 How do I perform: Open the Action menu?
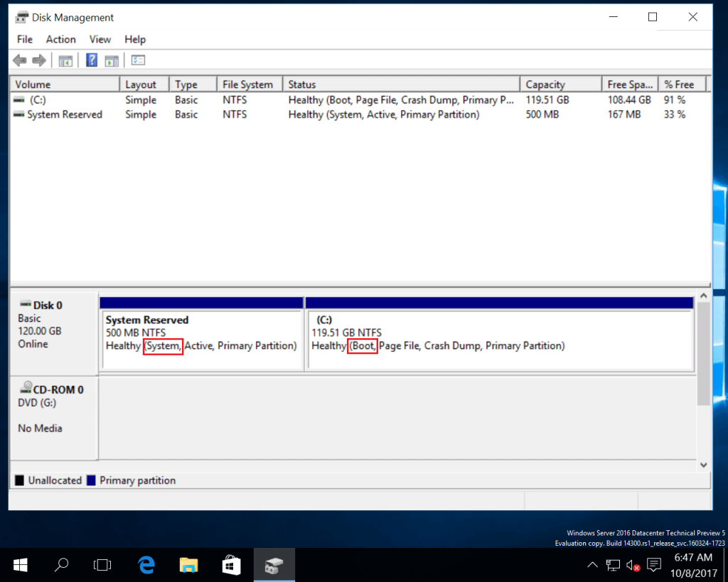coord(60,39)
